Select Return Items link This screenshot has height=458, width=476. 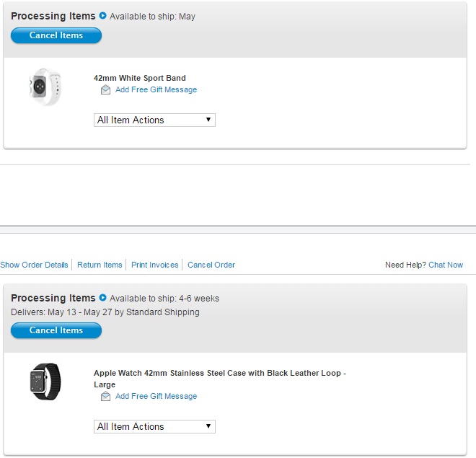100,265
